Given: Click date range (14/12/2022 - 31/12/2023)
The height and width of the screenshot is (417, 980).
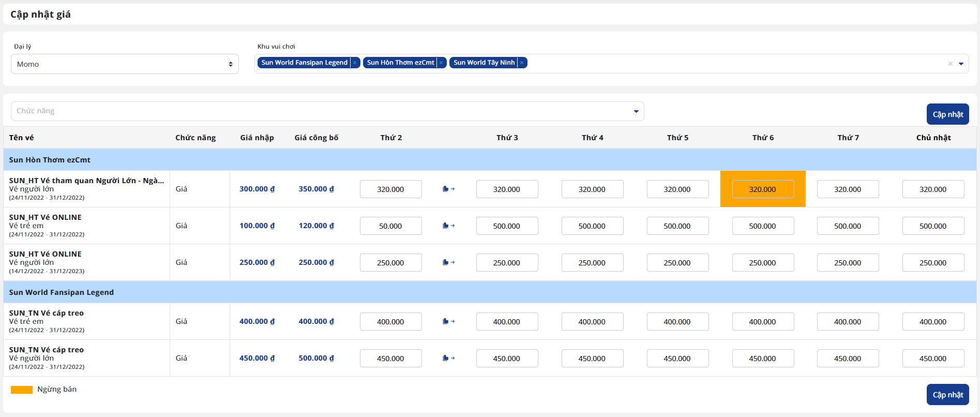Looking at the screenshot, I should pos(47,271).
